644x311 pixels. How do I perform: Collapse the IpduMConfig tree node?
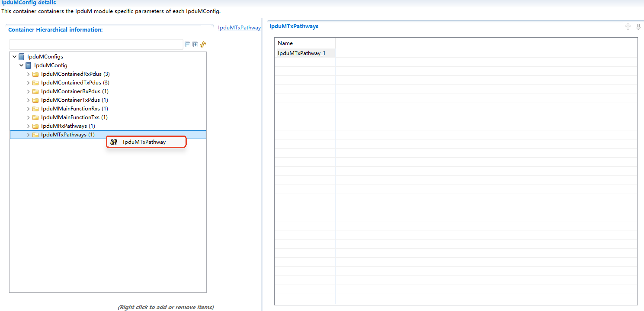[x=22, y=65]
